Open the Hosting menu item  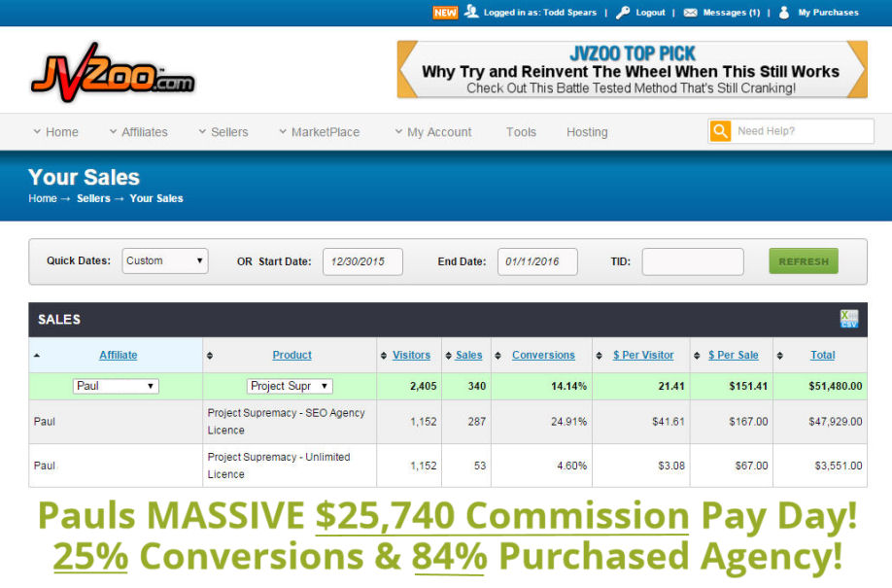tap(587, 132)
